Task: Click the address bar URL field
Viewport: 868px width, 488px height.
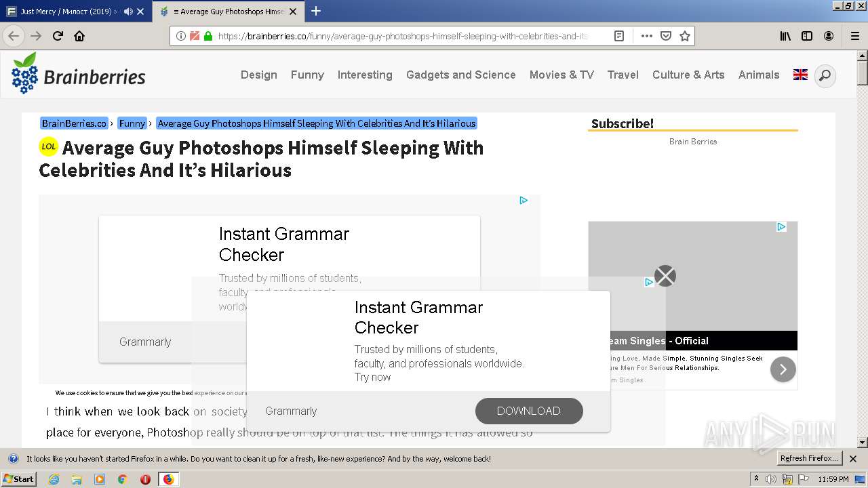Action: 403,36
